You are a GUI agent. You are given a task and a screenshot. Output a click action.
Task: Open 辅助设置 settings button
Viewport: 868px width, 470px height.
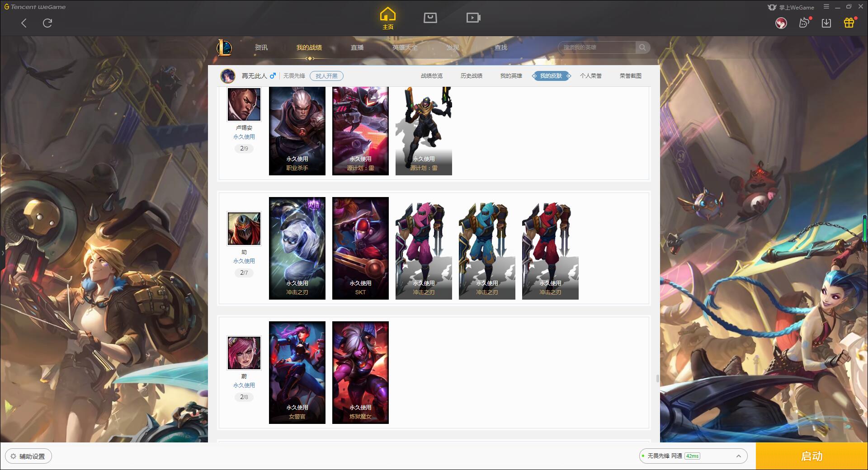pyautogui.click(x=28, y=456)
